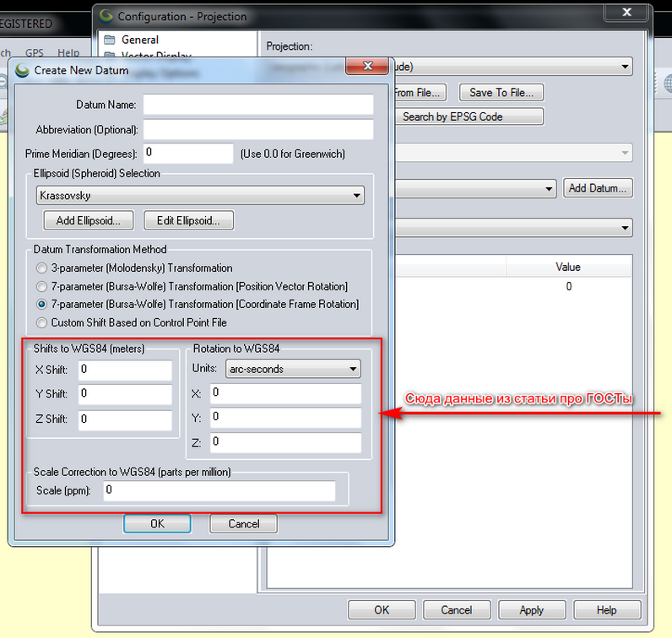Open the disabled zone dropdown in Configuration
The width and height of the screenshot is (672, 638).
coord(512,153)
